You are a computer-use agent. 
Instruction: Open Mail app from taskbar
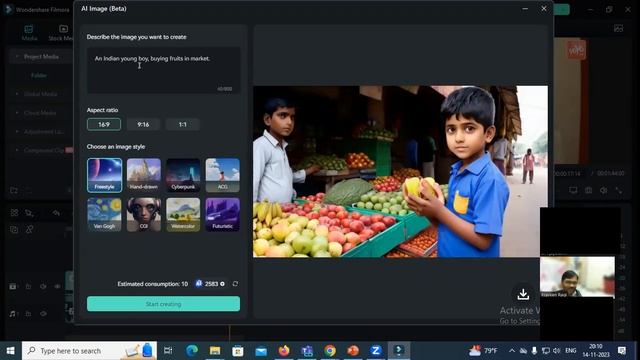click(261, 351)
